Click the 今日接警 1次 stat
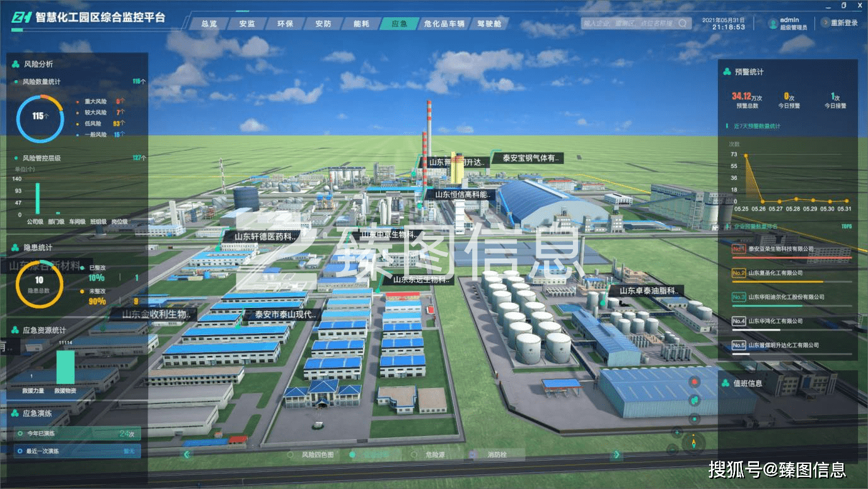 tap(835, 100)
